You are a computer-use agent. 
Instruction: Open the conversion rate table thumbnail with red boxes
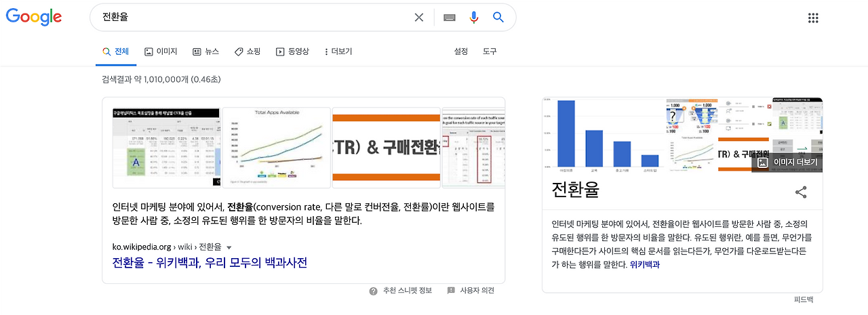473,147
